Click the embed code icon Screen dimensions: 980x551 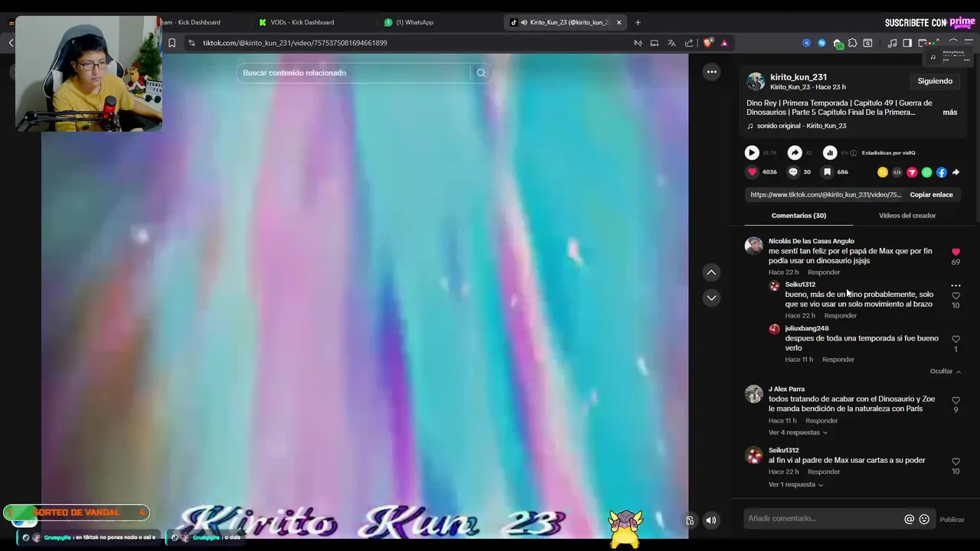[897, 172]
